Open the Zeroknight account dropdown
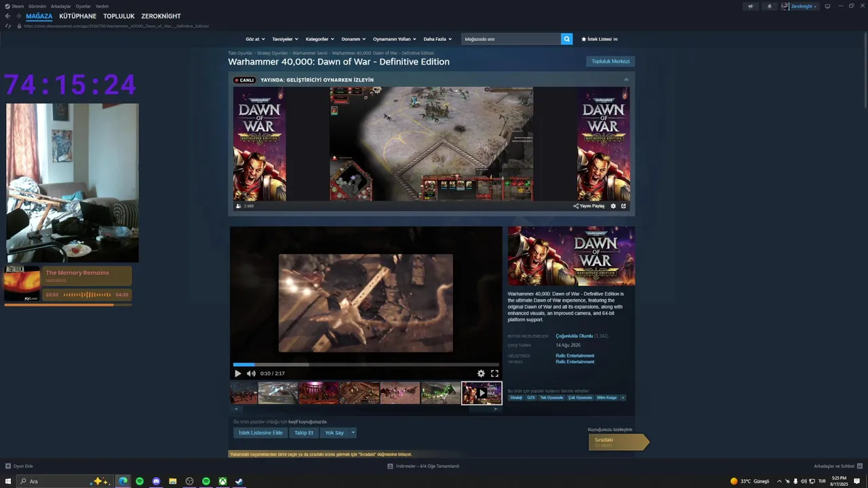The width and height of the screenshot is (868, 488). 800,6
